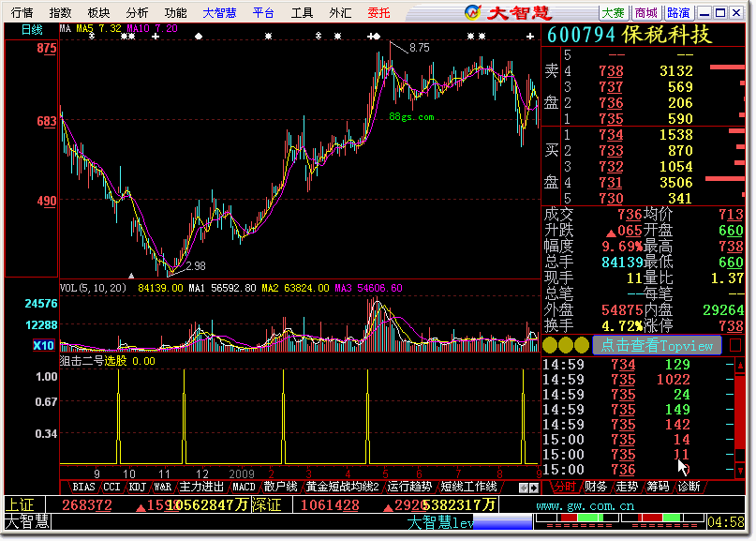Viewport: 756px width, 541px height.
Task: Switch to the 黄金短战均线2 tab
Action: coord(342,487)
